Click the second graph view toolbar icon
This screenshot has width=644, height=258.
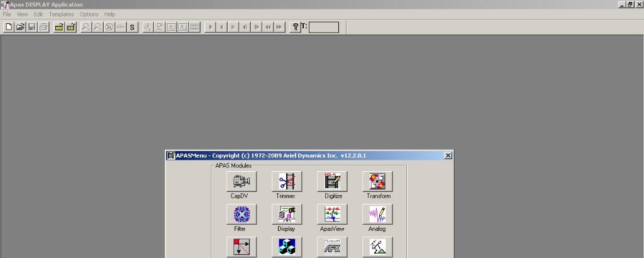tap(183, 27)
